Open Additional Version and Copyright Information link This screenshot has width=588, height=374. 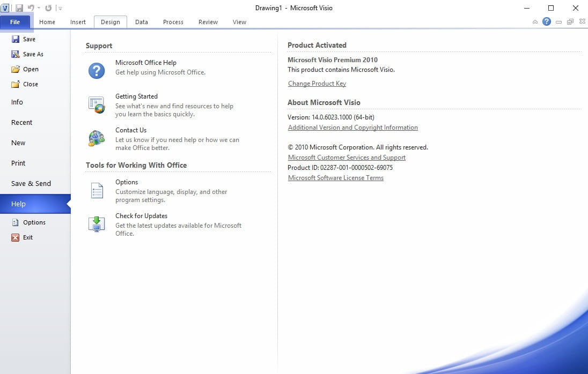(353, 128)
